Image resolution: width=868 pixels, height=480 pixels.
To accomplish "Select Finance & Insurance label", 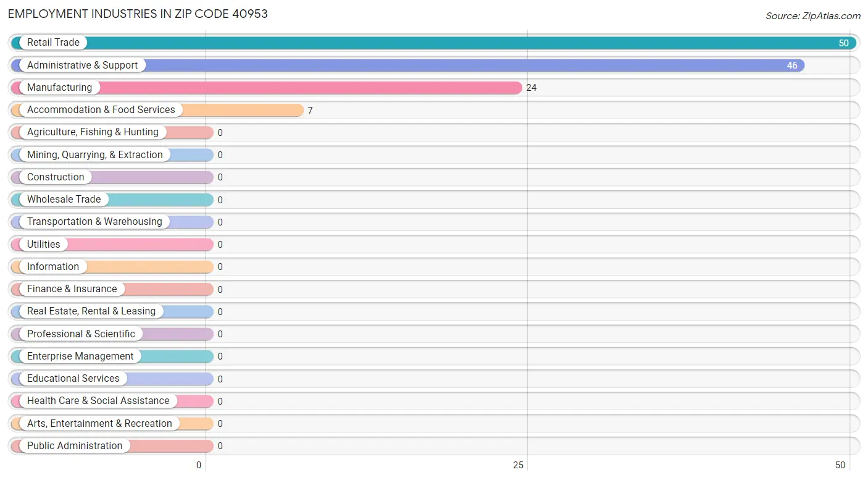I will [72, 289].
